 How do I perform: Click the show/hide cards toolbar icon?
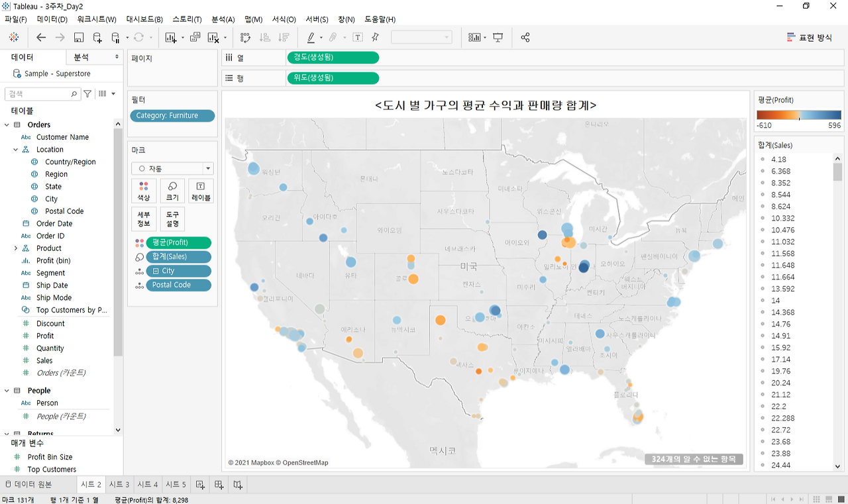click(x=474, y=38)
